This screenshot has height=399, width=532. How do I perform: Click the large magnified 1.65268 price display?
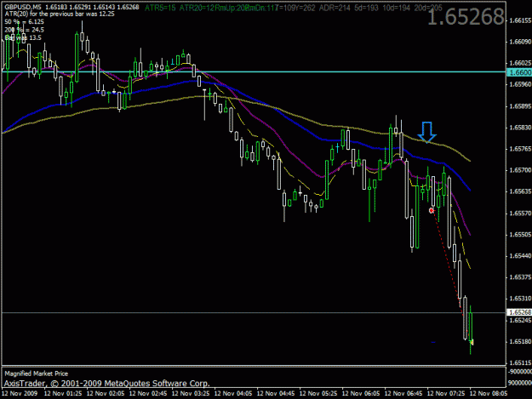466,17
